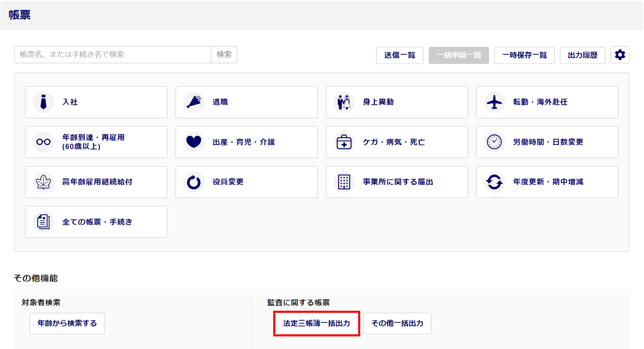Click the refresh arrows icon for 年度更新・期中増減
The height and width of the screenshot is (349, 644).
click(x=495, y=182)
